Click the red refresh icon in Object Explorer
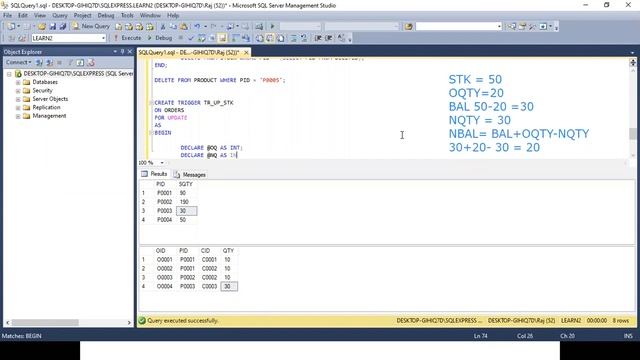This screenshot has width=640, height=360. pyautogui.click(x=91, y=62)
